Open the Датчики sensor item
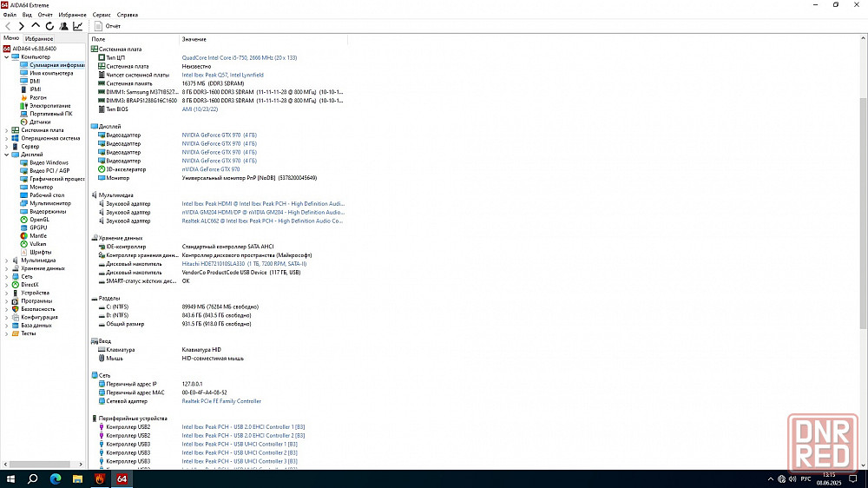 click(36, 122)
